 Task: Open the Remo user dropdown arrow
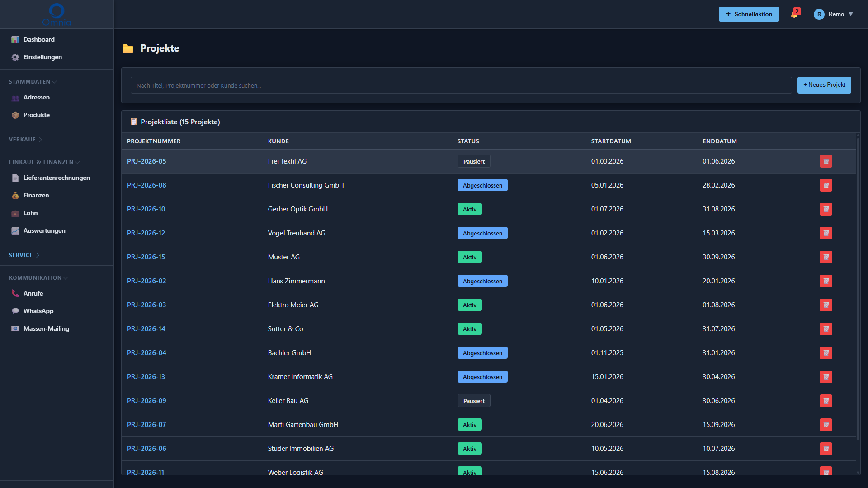tap(851, 14)
